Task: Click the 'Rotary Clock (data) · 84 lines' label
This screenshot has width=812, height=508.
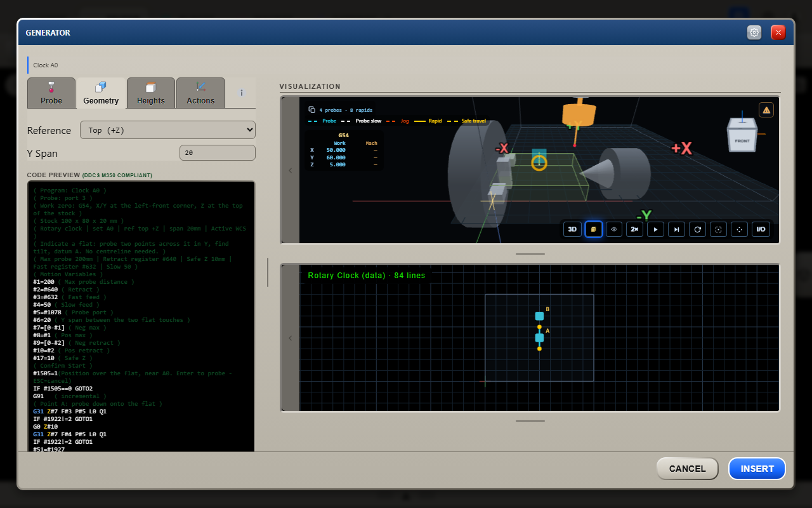Action: 367,276
